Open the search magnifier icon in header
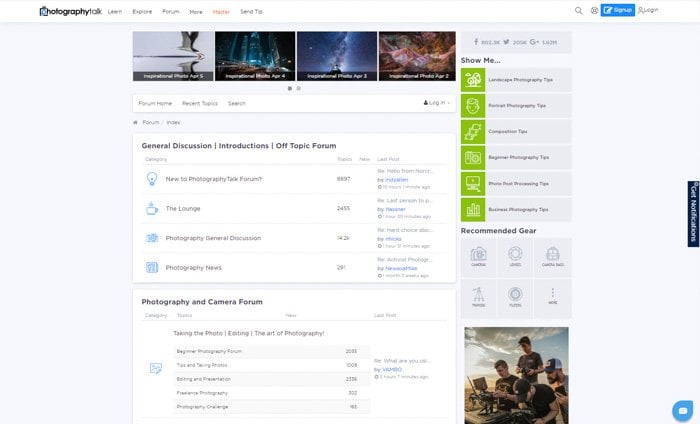The height and width of the screenshot is (424, 700). pos(578,10)
